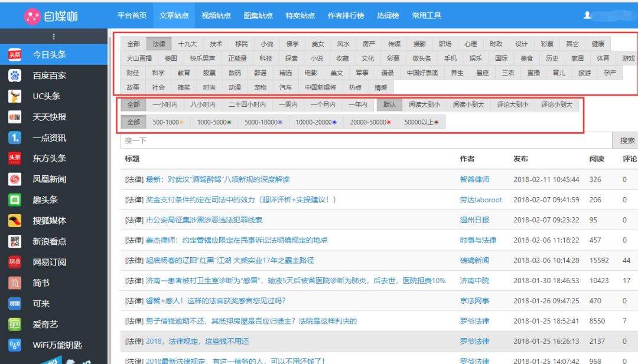Open author link 京法网事
This screenshot has width=638, height=364.
(x=474, y=301)
